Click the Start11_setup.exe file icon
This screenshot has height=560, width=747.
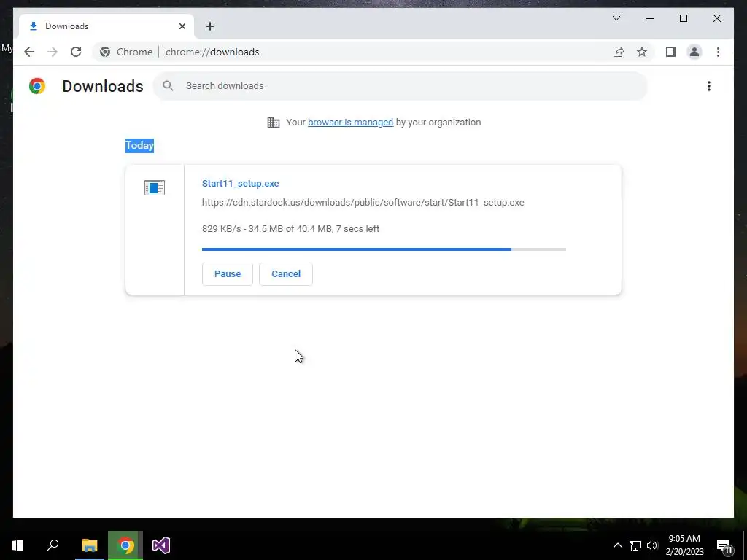point(155,187)
